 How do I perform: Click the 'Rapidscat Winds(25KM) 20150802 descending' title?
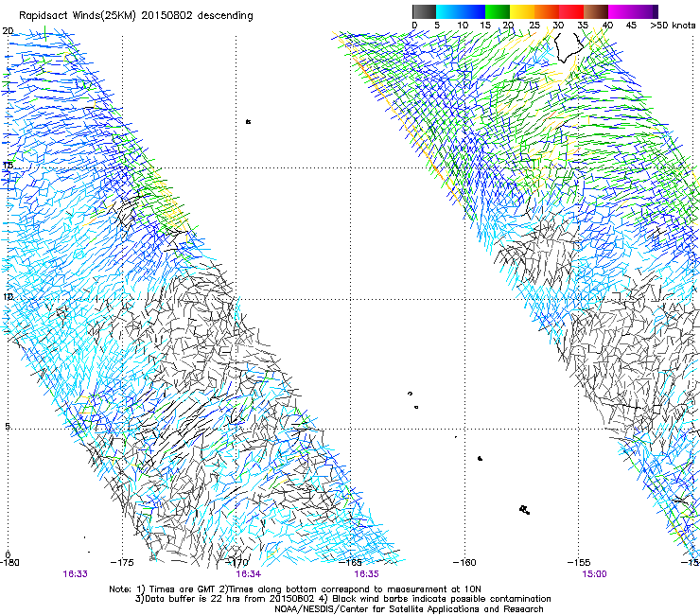(135, 16)
